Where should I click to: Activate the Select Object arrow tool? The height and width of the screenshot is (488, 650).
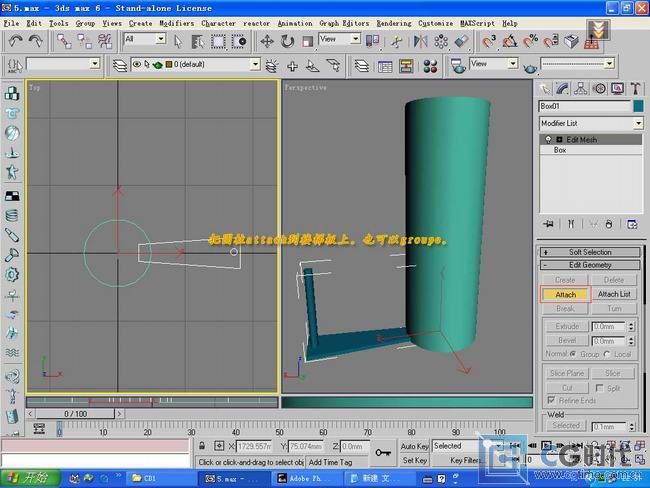point(178,41)
